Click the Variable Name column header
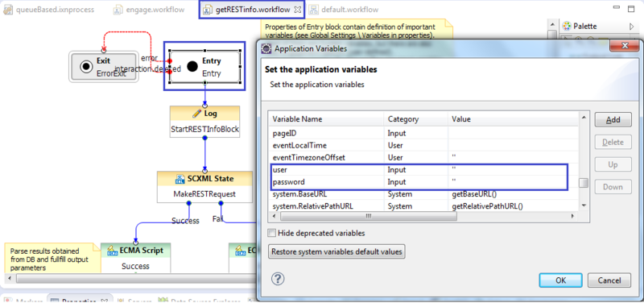This screenshot has width=644, height=303. (x=327, y=119)
